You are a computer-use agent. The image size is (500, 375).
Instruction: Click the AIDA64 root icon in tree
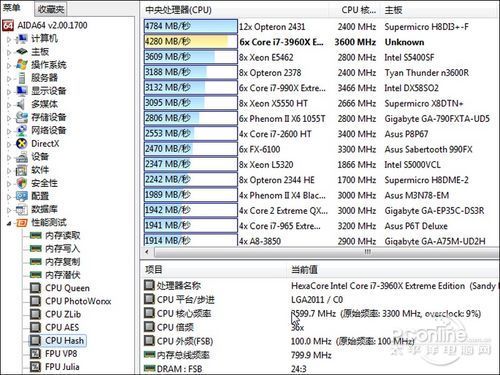[x=8, y=26]
